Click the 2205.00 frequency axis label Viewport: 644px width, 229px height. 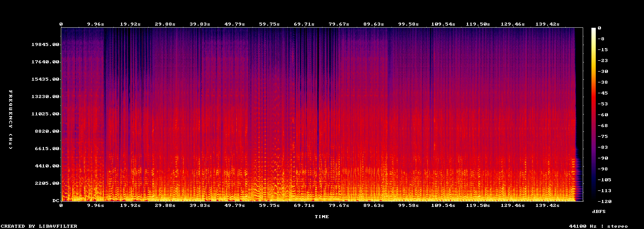tap(47, 183)
